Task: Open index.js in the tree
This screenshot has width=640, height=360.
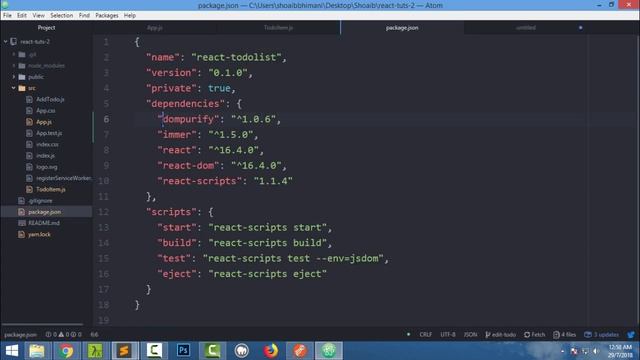Action: [45, 156]
